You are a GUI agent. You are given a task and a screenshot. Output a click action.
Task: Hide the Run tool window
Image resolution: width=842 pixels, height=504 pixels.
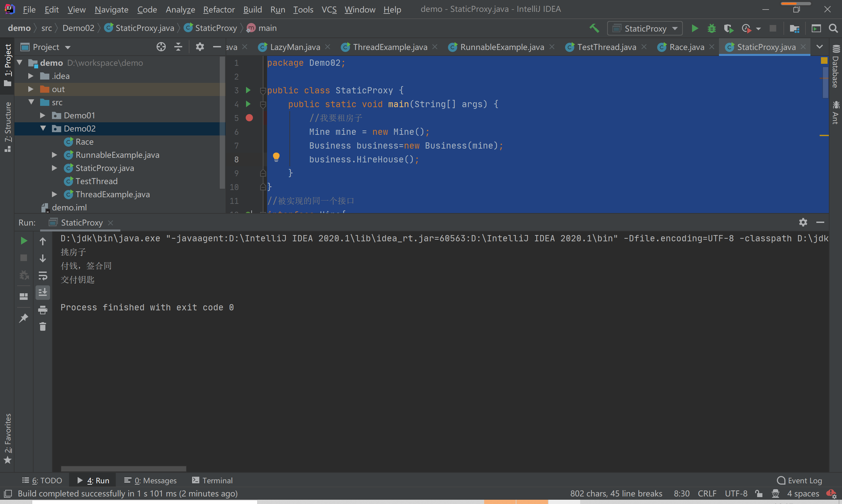pos(820,222)
